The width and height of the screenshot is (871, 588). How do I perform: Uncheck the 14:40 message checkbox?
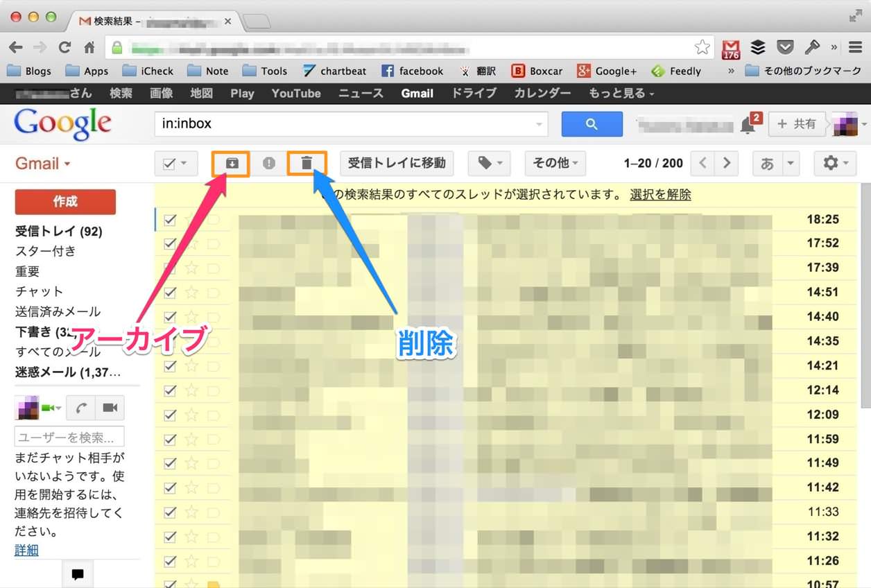coord(170,317)
